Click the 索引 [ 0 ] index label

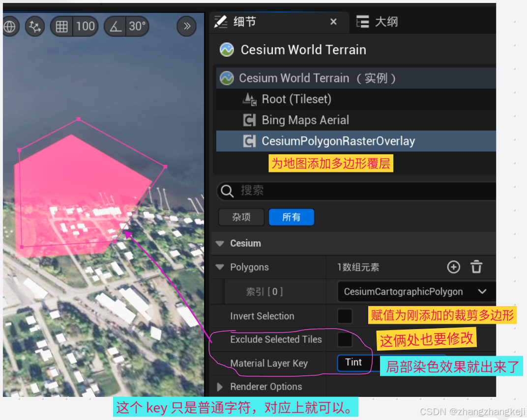tap(264, 291)
